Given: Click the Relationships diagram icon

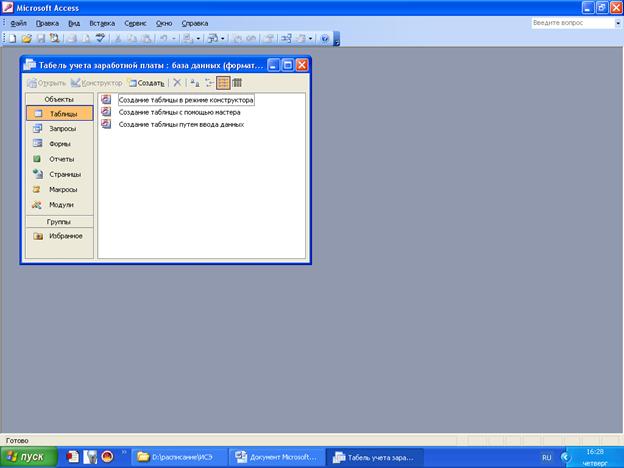Looking at the screenshot, I should point(286,39).
